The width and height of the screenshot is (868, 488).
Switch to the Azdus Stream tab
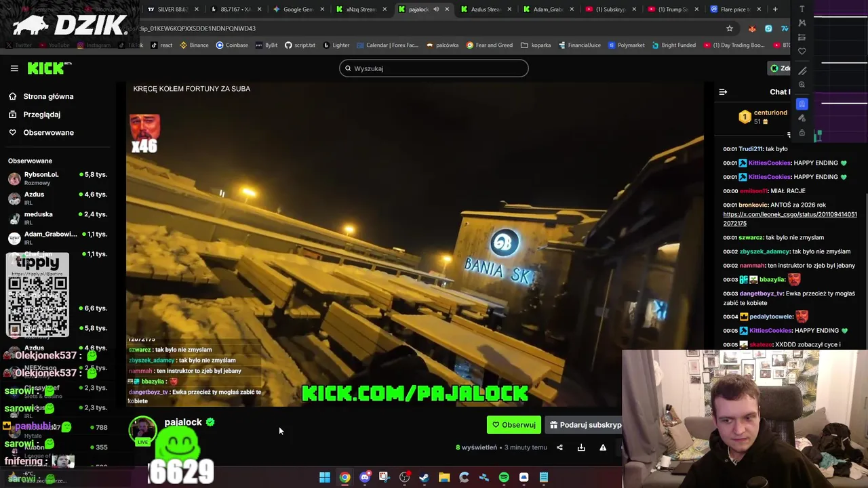point(485,9)
